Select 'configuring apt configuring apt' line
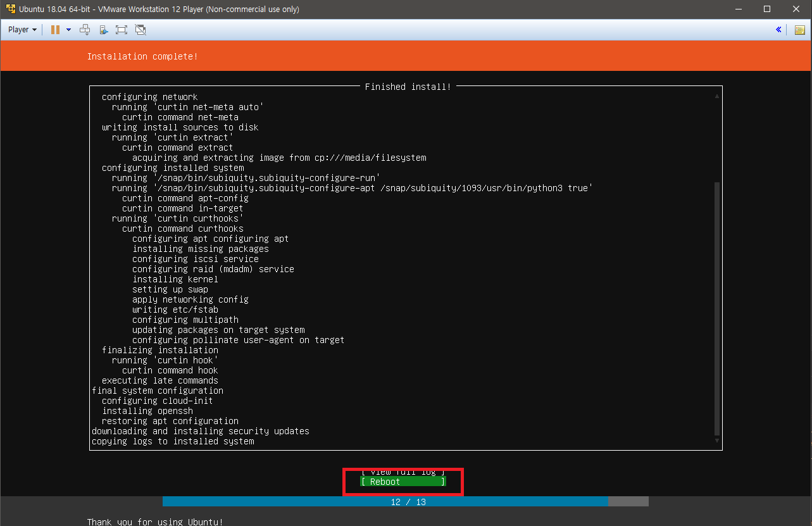This screenshot has width=812, height=526. pyautogui.click(x=211, y=239)
